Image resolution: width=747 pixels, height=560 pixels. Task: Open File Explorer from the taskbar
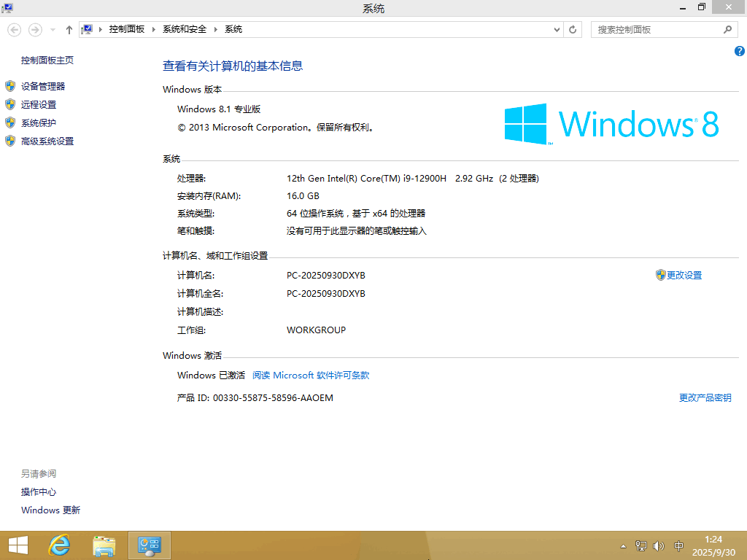104,545
